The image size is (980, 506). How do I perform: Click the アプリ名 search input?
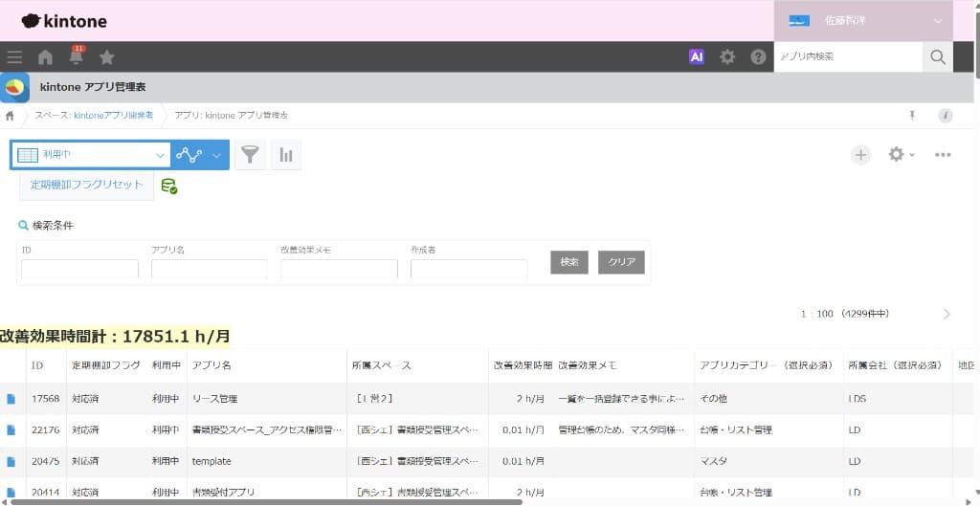pos(210,269)
